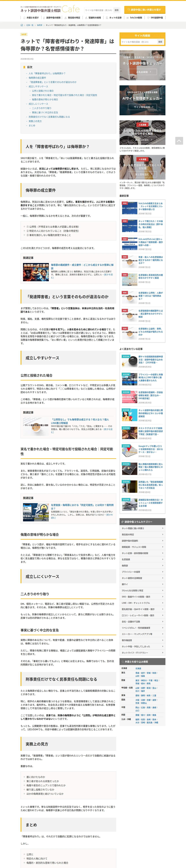Viewport: 186px width, 868px height.
Task: Open the 著作権侵害 category
Action: pos(142,640)
